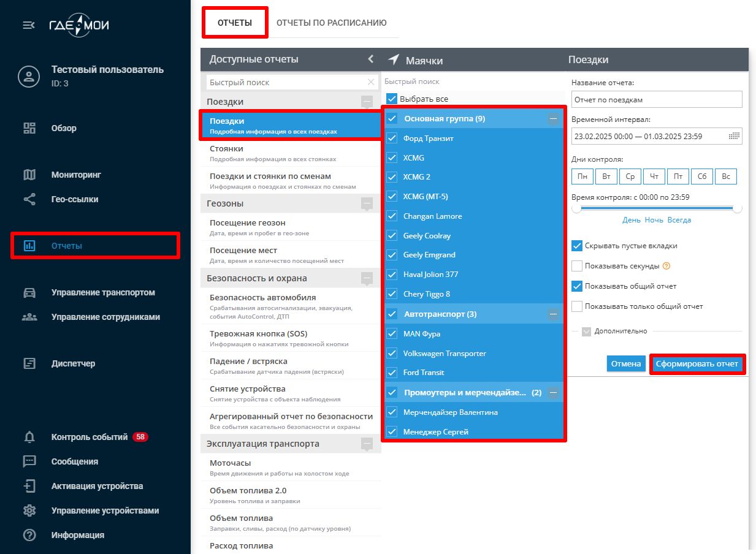Open the Обзор dashboard icon

29,128
